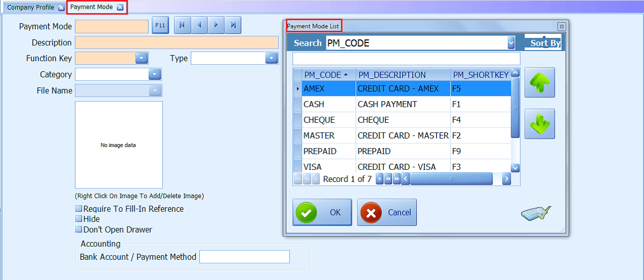Click the F11 lookup button

(x=160, y=25)
